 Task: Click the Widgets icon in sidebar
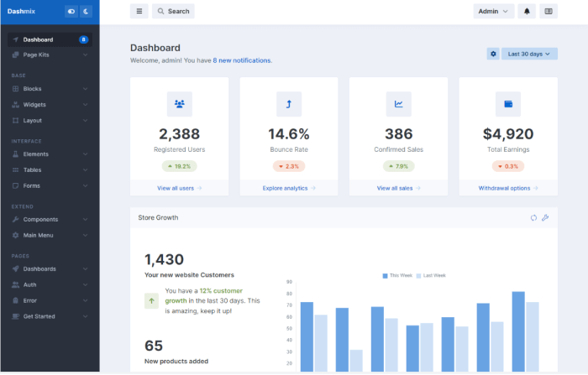15,105
